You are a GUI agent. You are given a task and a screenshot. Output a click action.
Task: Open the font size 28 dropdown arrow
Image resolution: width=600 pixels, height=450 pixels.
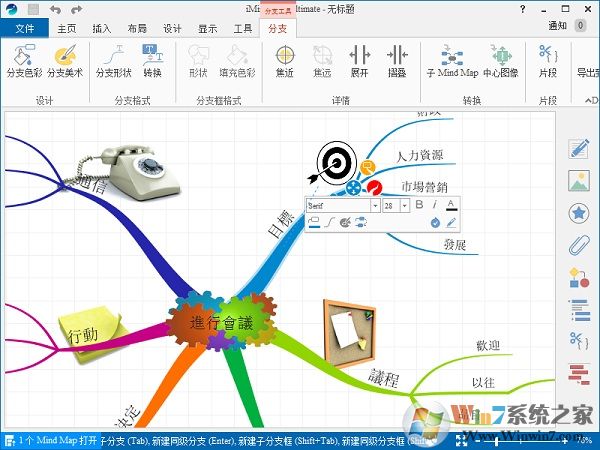pyautogui.click(x=405, y=206)
